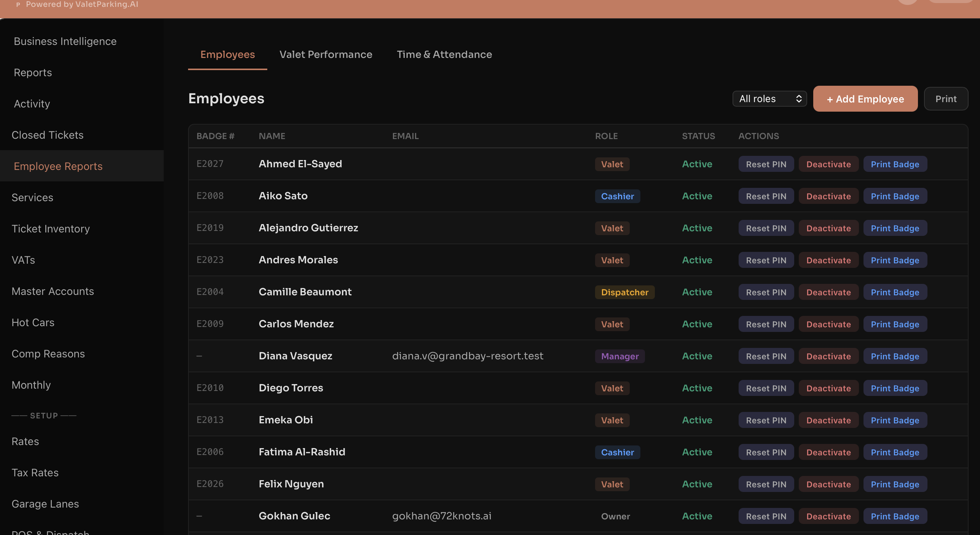This screenshot has width=980, height=535.
Task: Print Badge for Diana Vasquez
Action: [895, 356]
